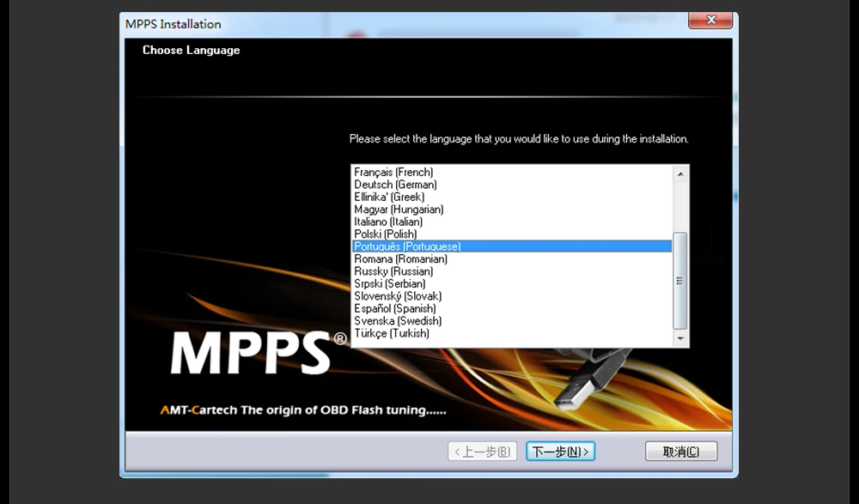Click the language list scroll up arrow

[679, 174]
